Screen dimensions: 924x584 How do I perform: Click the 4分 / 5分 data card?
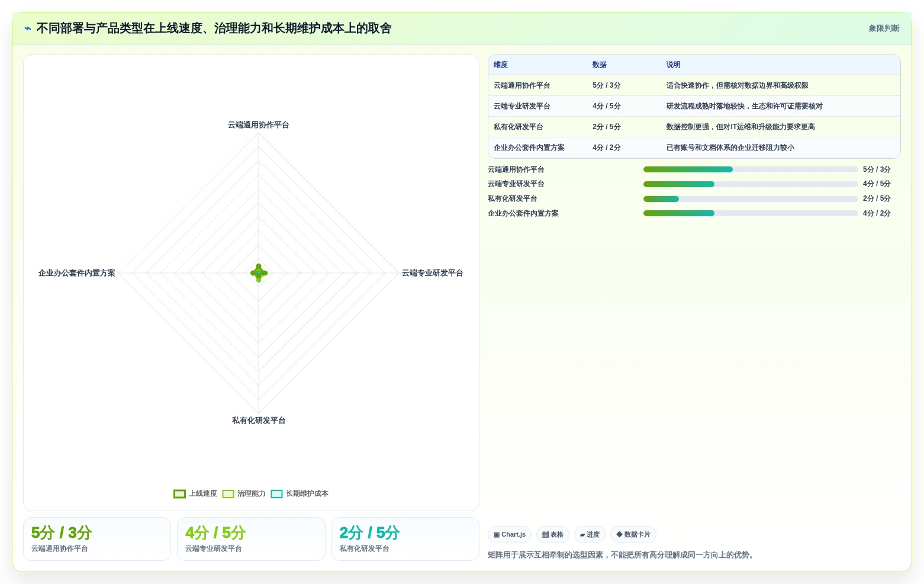coord(251,539)
